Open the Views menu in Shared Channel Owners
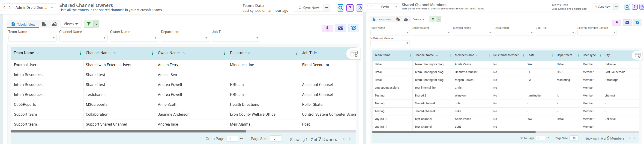Image resolution: width=644 pixels, height=144 pixels. point(71,24)
